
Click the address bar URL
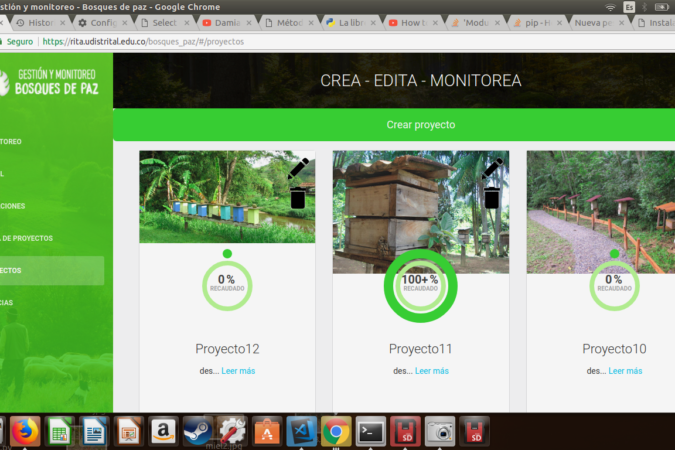point(143,42)
